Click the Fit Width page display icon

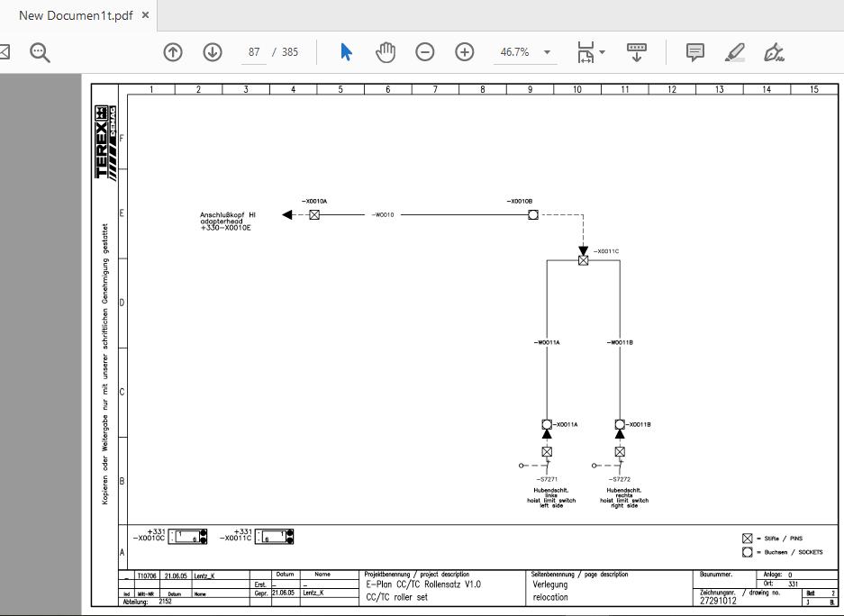pos(584,51)
